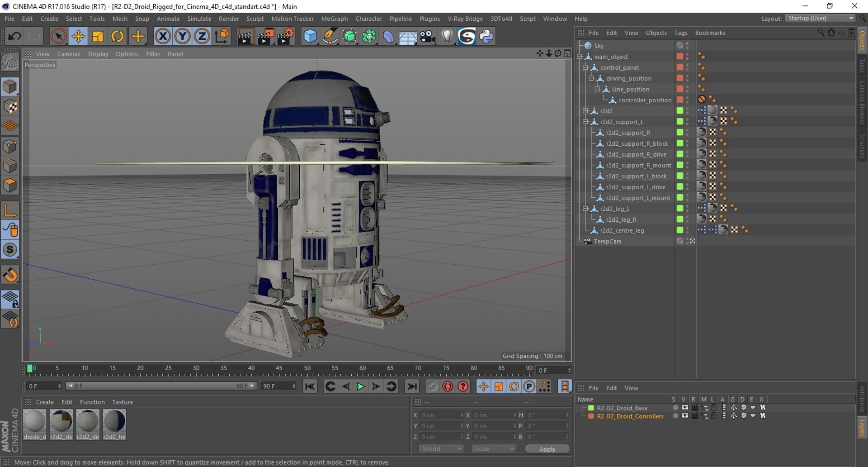Add a Cube primitive object

click(310, 36)
